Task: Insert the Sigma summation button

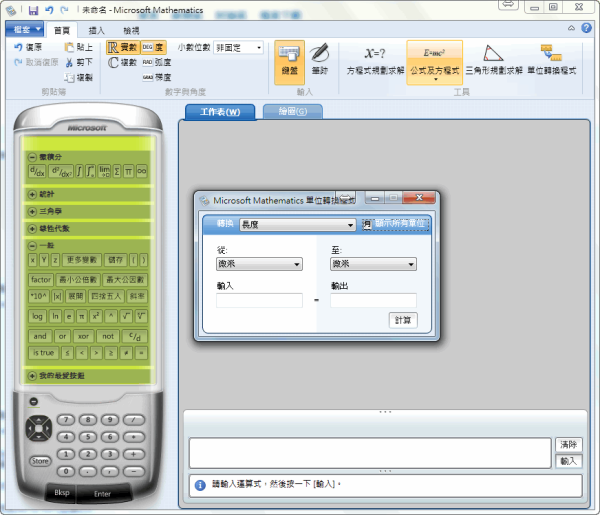Action: point(117,171)
